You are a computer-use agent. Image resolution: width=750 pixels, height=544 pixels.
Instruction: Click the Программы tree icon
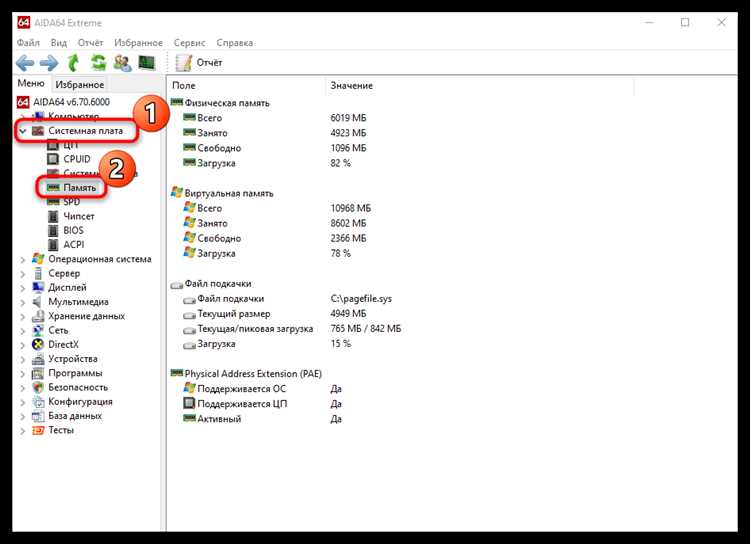point(38,373)
